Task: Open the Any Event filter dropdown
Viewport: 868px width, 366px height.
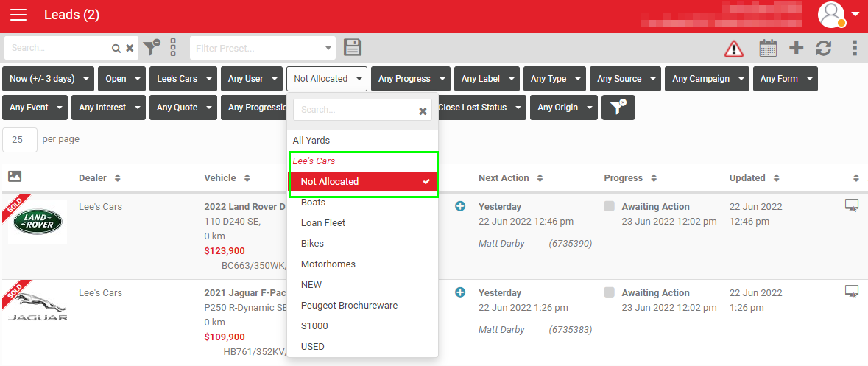Action: (x=35, y=108)
